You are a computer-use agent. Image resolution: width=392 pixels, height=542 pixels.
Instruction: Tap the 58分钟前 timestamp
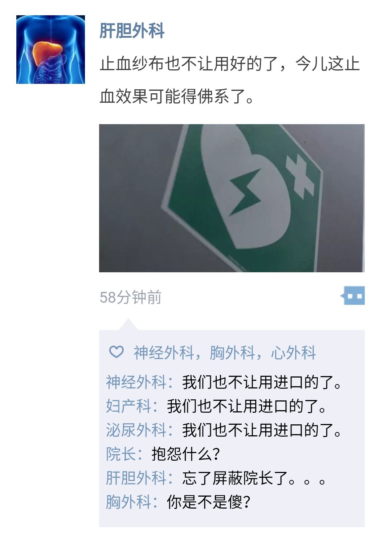click(x=130, y=297)
